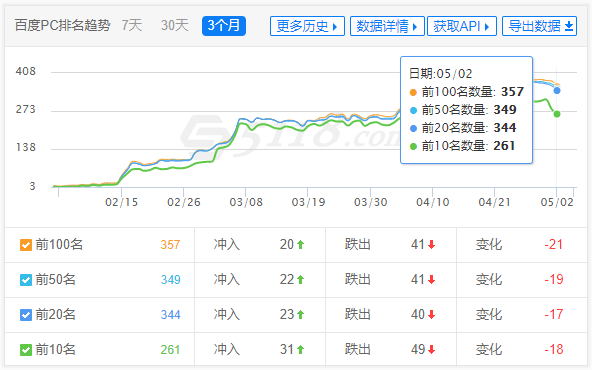Click the 获取API button
This screenshot has height=370, width=592.
tap(462, 26)
